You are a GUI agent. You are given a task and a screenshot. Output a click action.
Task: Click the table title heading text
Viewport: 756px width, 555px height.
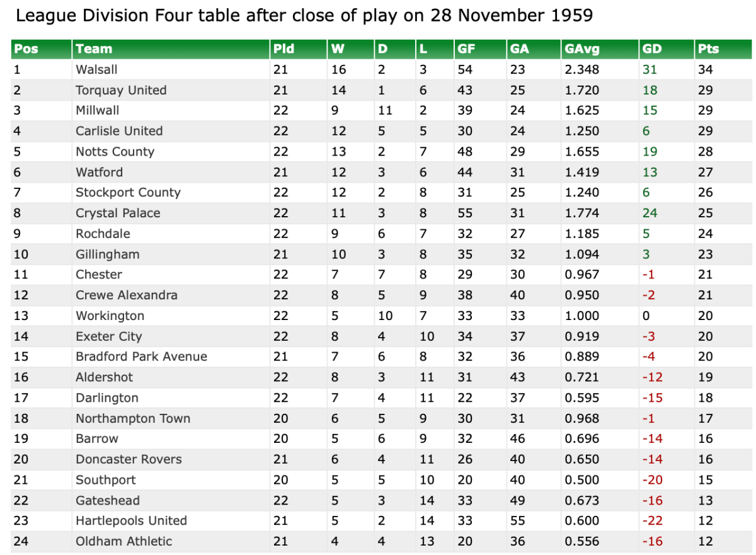304,15
